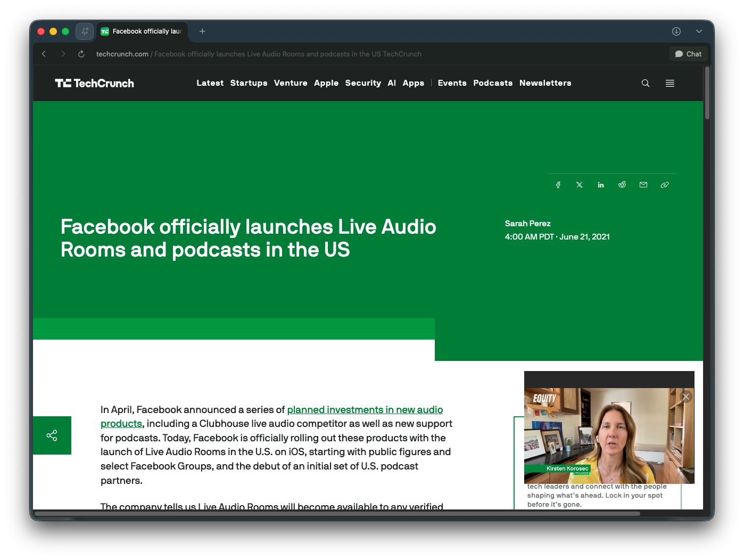Viewport: 744px width, 560px height.
Task: Click the Equity video thumbnail
Action: [609, 436]
